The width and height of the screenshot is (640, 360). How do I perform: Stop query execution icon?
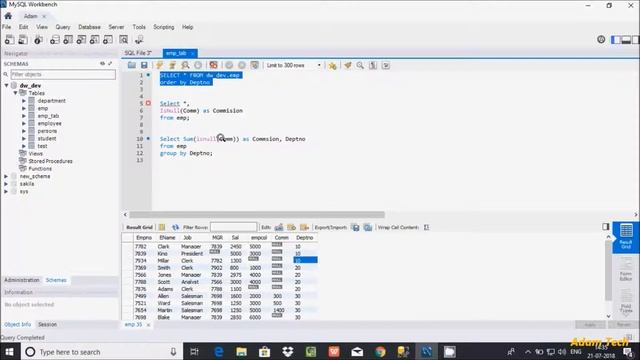click(x=198, y=65)
